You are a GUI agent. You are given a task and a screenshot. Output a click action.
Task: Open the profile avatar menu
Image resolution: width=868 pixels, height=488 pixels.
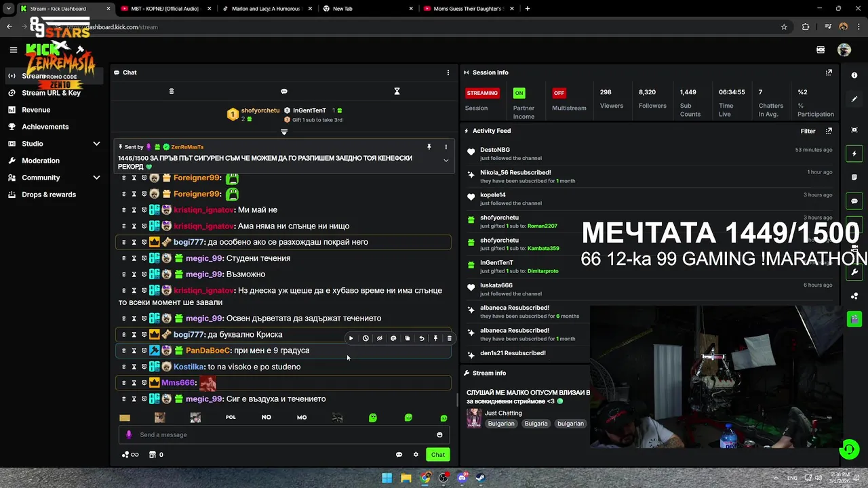[844, 49]
